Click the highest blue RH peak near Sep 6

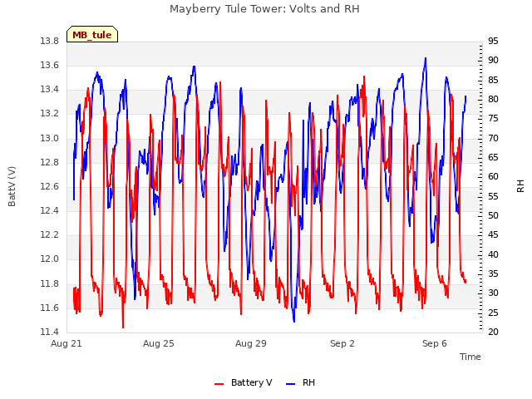pos(426,58)
